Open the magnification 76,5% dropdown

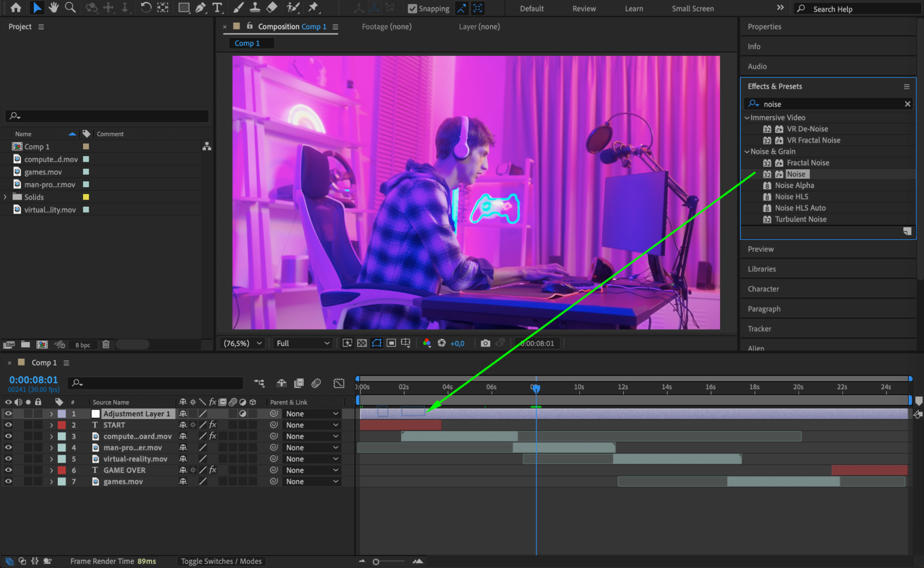click(x=243, y=343)
